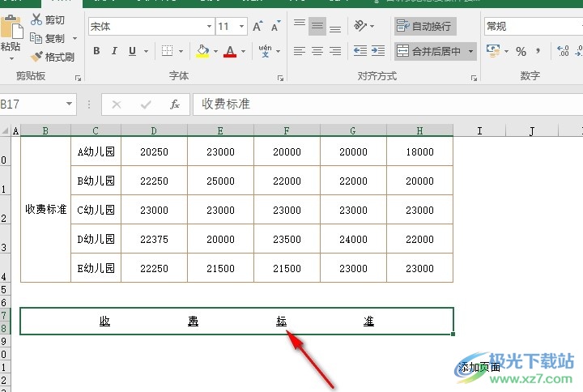Viewport: 583px width, 392px height.
Task: Cancel formula entry X button
Action: point(117,104)
